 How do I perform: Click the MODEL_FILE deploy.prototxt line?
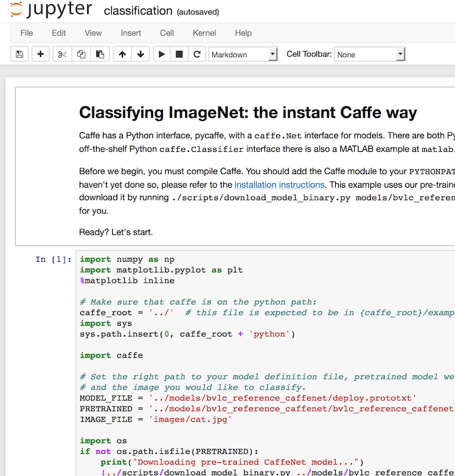248,398
